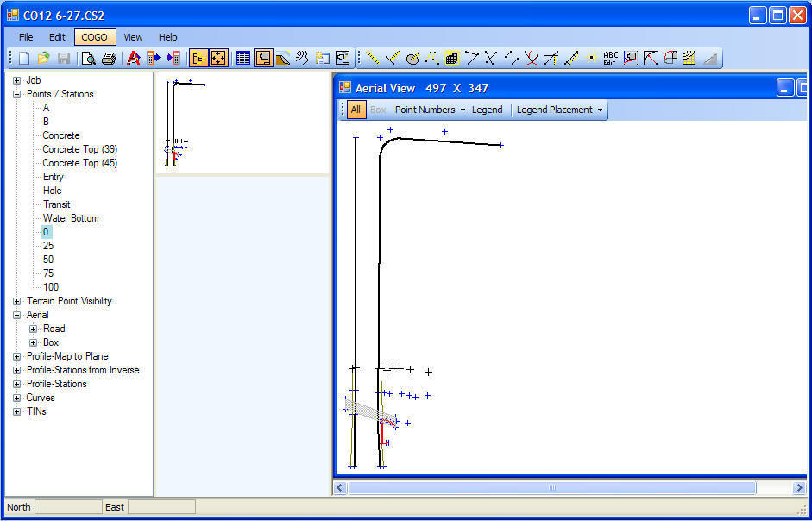This screenshot has height=521, width=812.
Task: Click the ABC Edit toolbar icon
Action: point(611,59)
